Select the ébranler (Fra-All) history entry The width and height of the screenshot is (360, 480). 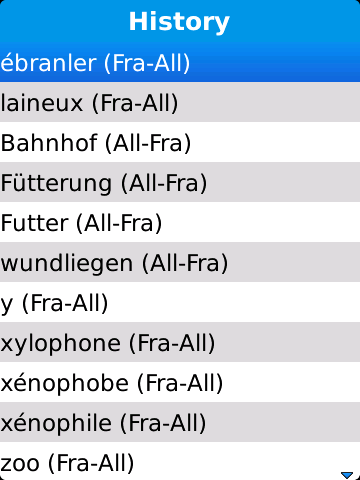180,62
